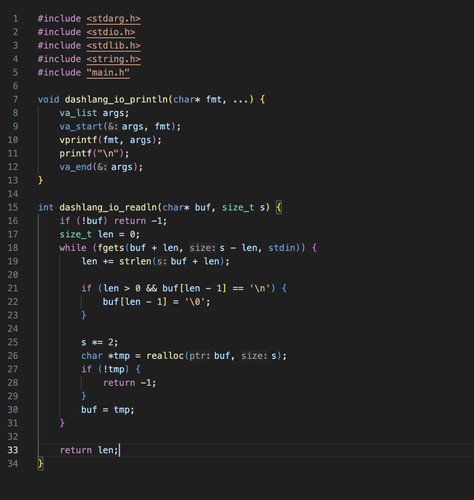
Task: Click the "main.h" include path
Action: pyautogui.click(x=108, y=72)
